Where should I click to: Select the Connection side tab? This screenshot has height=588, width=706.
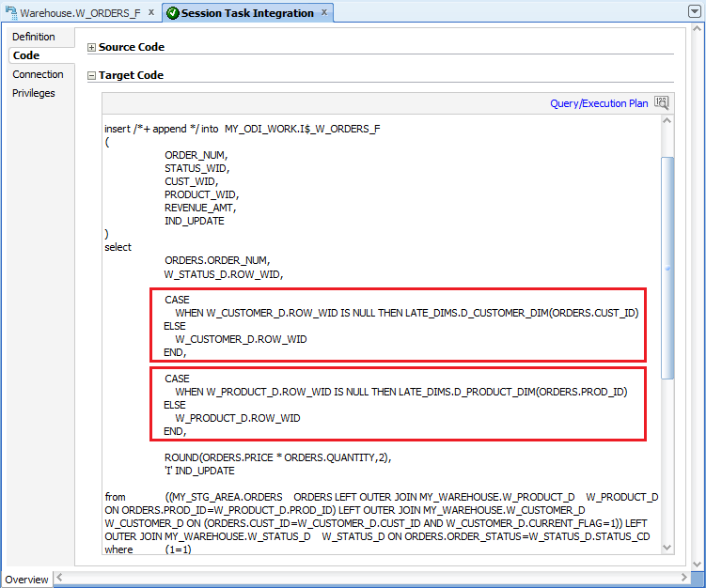coord(38,74)
